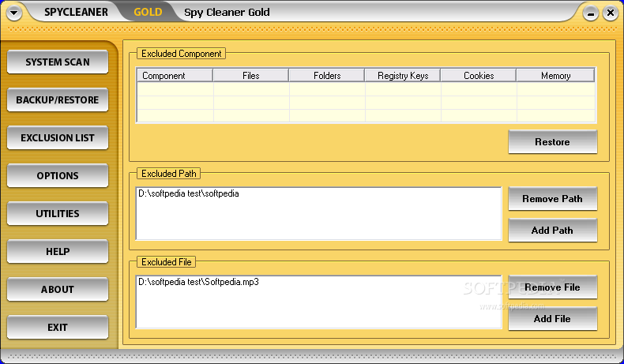Minimize the Spy Cleaner Gold window
Screen dimensions: 624x364
pos(591,13)
